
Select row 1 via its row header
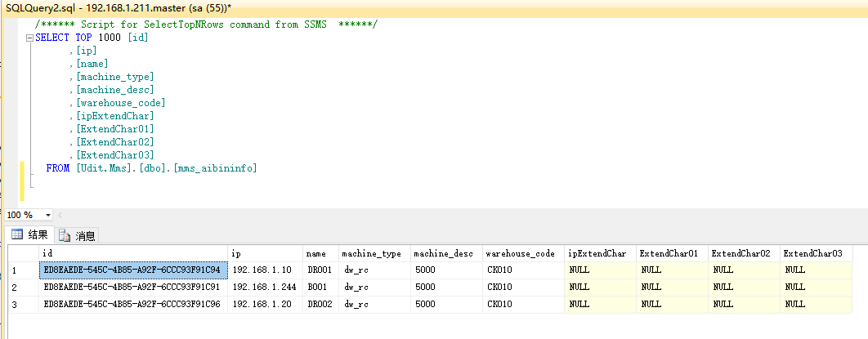(19, 270)
